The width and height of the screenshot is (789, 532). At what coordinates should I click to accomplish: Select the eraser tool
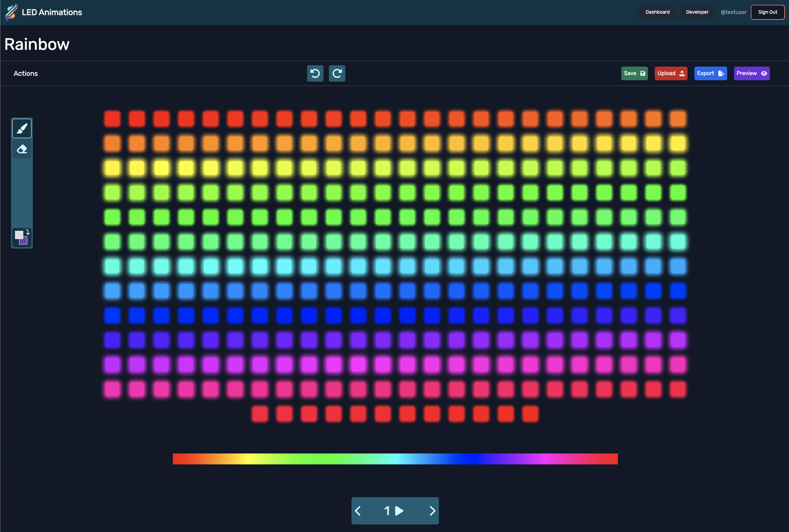22,149
